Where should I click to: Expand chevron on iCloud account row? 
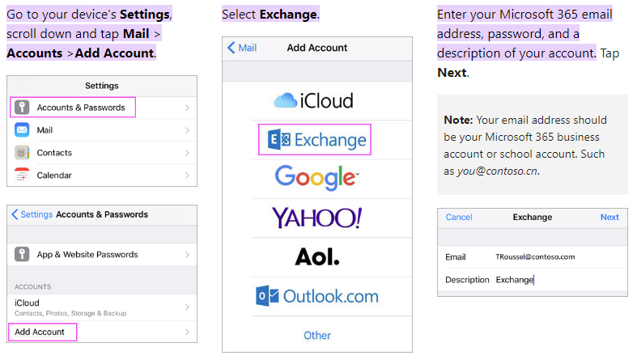187,307
